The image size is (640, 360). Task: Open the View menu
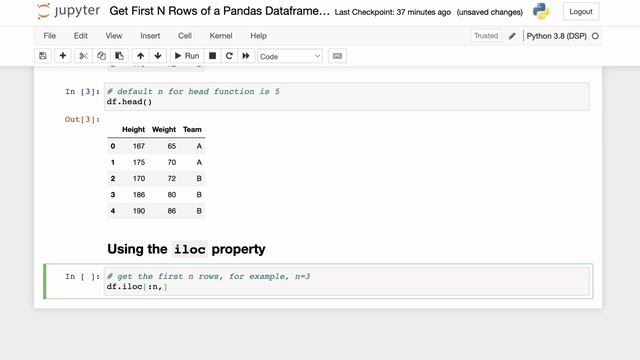tap(114, 36)
